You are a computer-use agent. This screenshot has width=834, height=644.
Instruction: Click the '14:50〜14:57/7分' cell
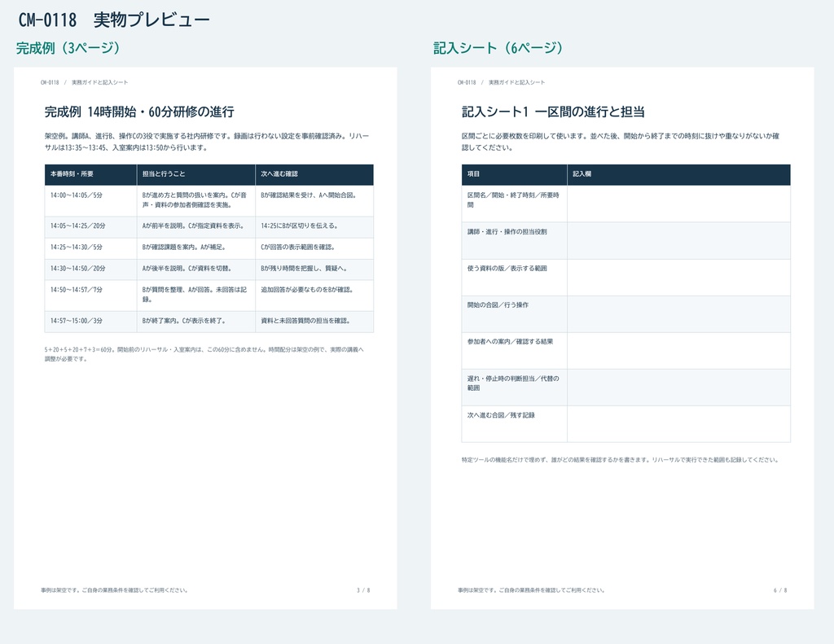(x=90, y=296)
